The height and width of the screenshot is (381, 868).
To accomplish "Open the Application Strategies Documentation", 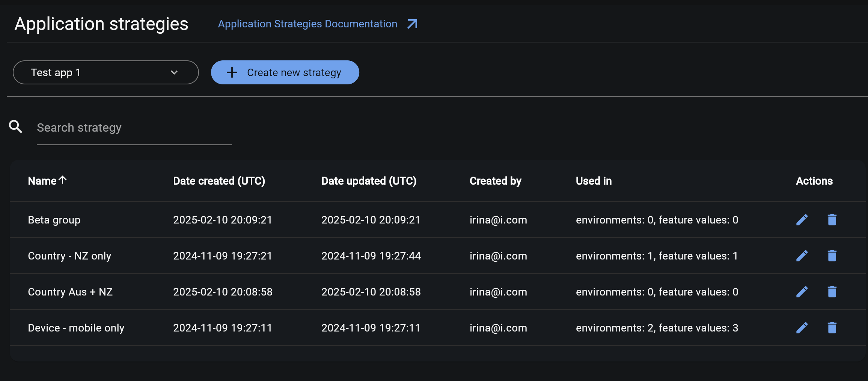I will tap(307, 24).
